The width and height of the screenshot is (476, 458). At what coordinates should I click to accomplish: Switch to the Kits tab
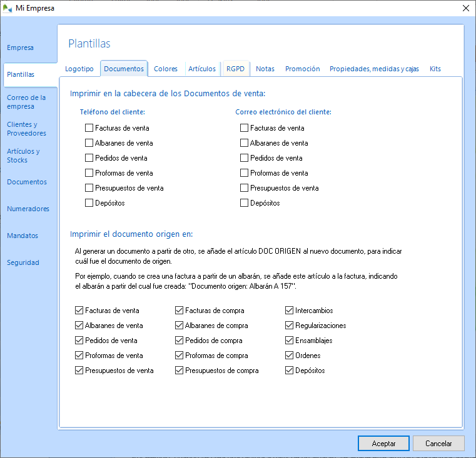[x=435, y=69]
